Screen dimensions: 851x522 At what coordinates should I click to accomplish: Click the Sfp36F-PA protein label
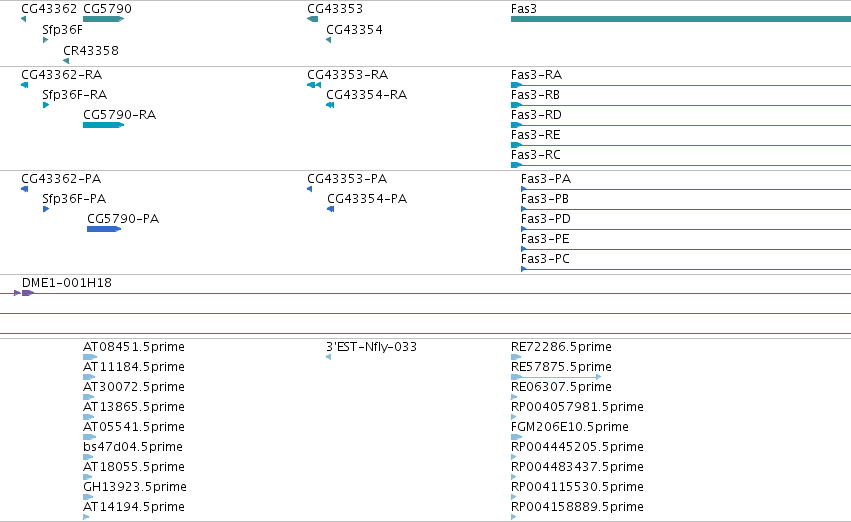pyautogui.click(x=74, y=199)
